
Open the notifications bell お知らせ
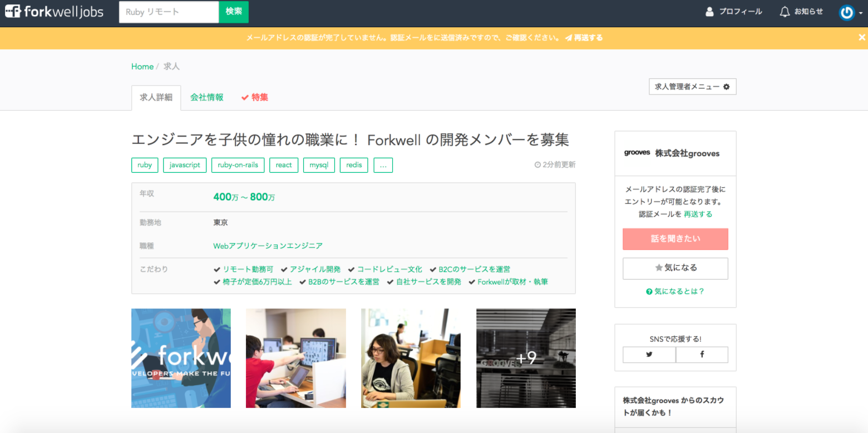[801, 12]
